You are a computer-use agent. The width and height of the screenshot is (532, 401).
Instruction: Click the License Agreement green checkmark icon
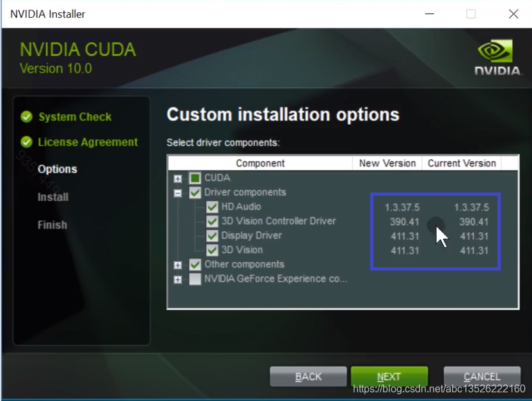tap(26, 142)
